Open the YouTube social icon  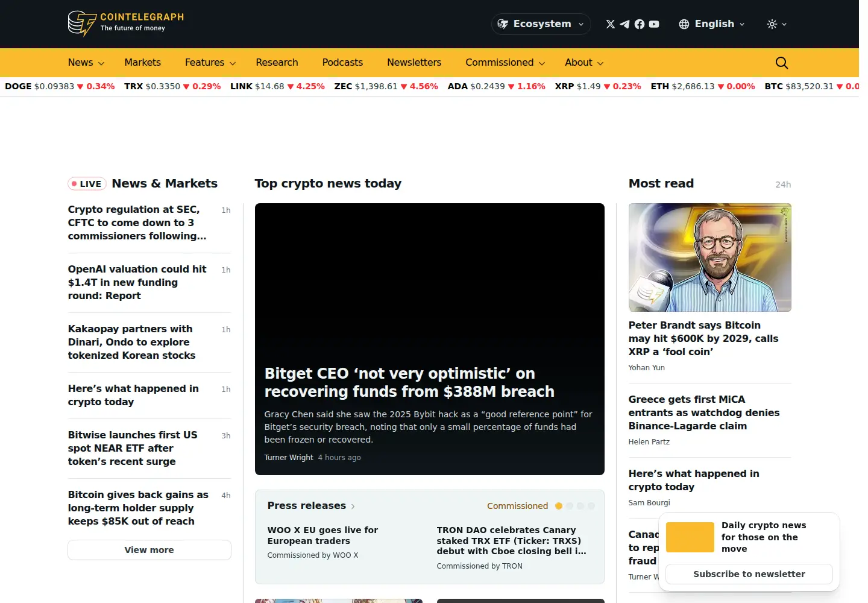coord(654,24)
